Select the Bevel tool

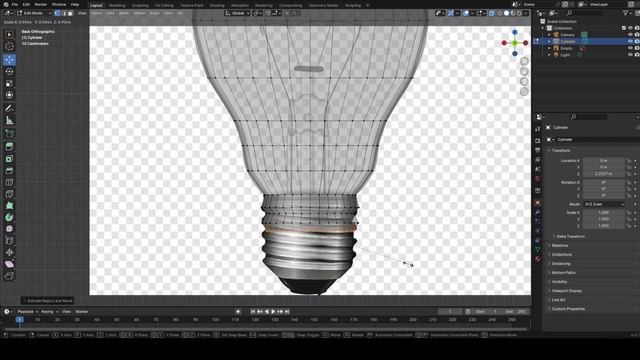click(x=9, y=171)
